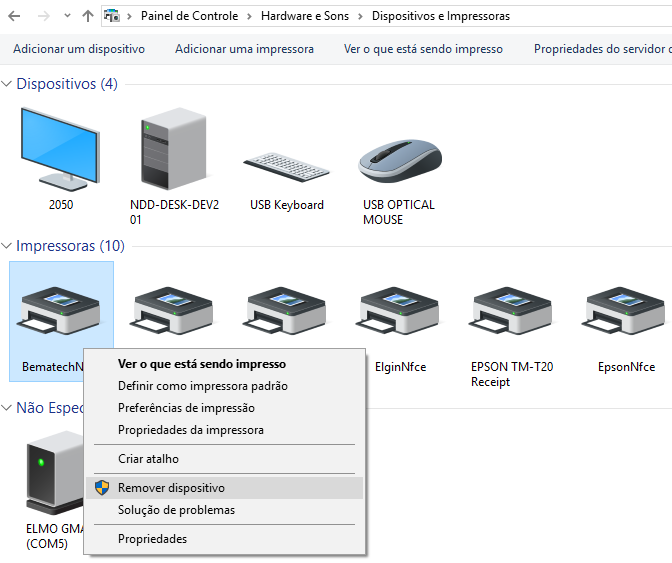Click the ElginNfce printer label
This screenshot has width=672, height=563.
[x=400, y=367]
